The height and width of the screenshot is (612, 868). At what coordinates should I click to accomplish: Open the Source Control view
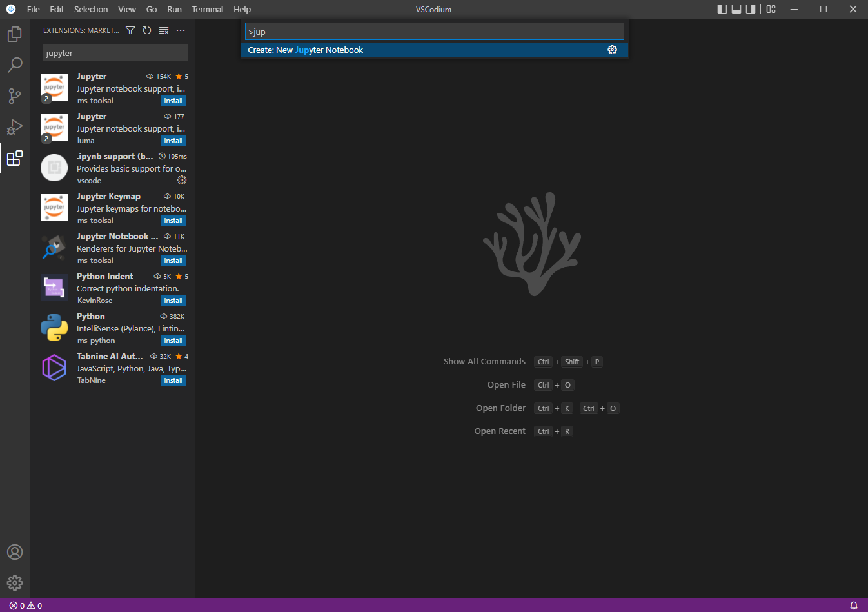tap(15, 96)
